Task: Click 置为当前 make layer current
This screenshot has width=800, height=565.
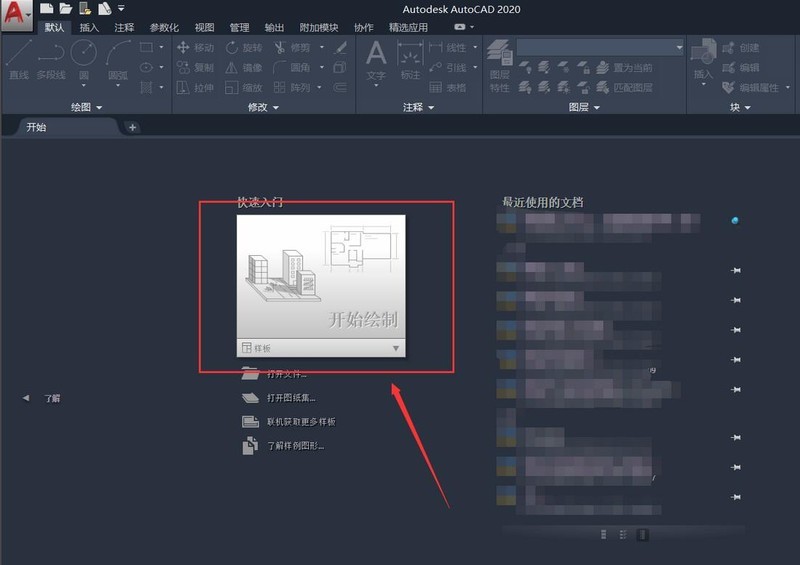Action: [x=624, y=67]
